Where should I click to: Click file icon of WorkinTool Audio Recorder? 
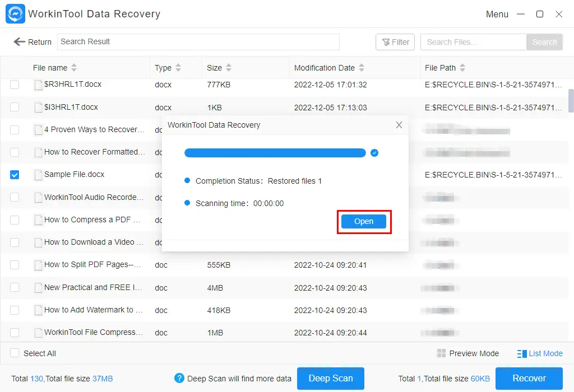click(38, 198)
